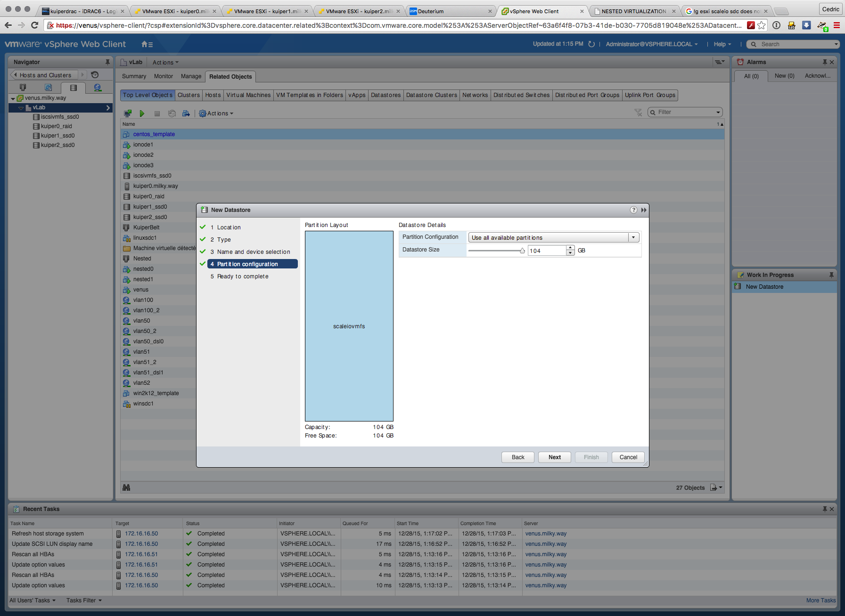Switch to the VMs and Templates navigator icon
Screen dimensions: 845x616
coord(48,88)
